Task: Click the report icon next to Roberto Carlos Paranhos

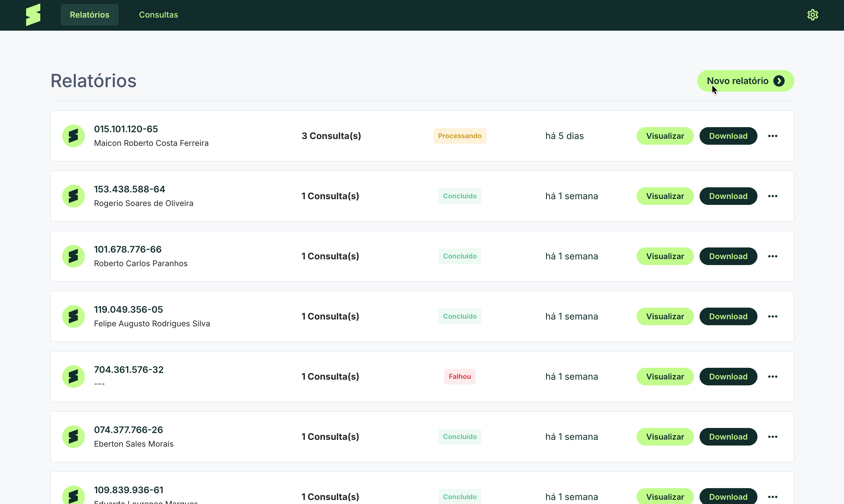Action: (x=74, y=256)
